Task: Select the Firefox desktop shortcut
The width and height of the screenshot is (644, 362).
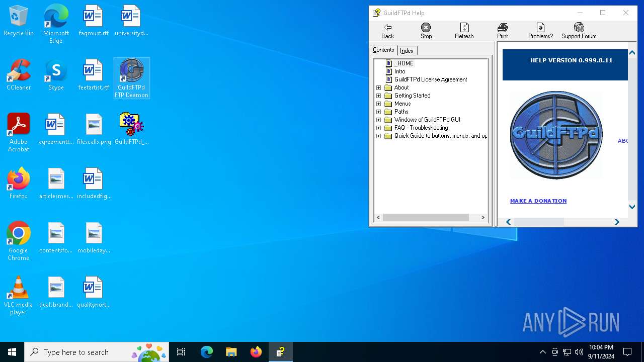Action: tap(19, 184)
